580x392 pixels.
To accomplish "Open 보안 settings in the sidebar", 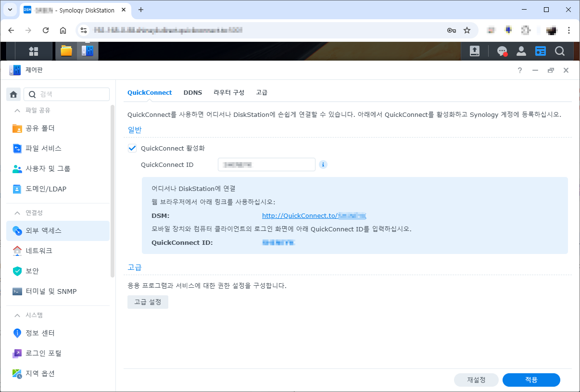I will click(x=58, y=271).
